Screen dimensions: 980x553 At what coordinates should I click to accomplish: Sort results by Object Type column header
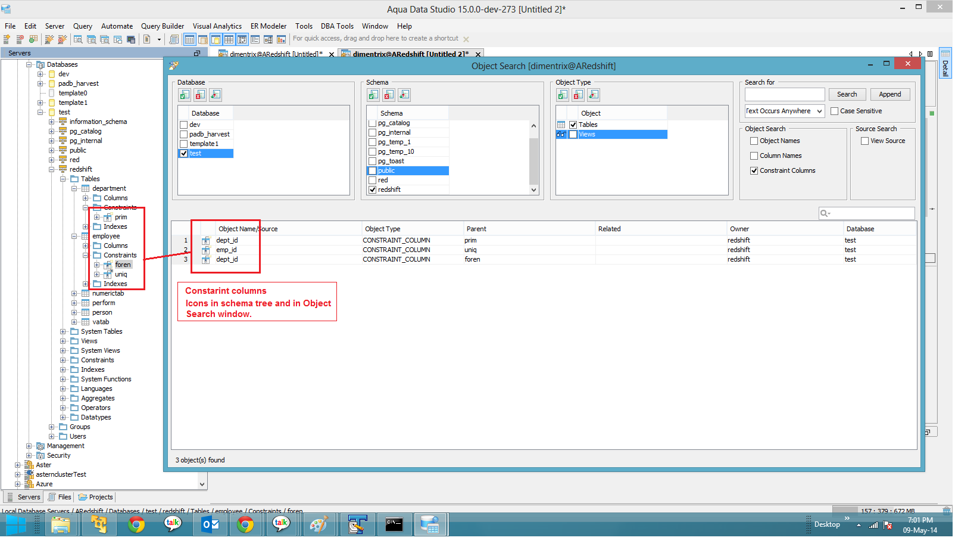pos(413,229)
